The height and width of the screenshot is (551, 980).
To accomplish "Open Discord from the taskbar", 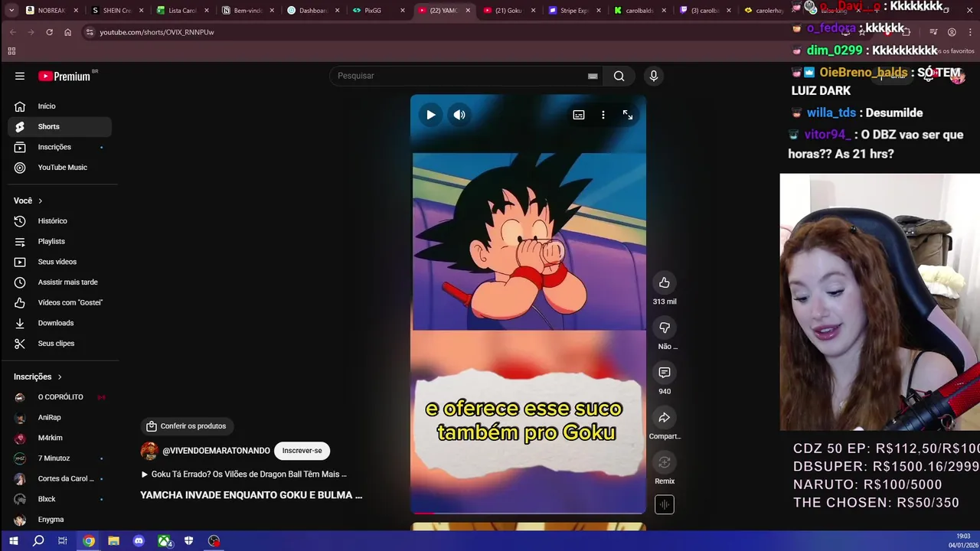I will (x=139, y=541).
